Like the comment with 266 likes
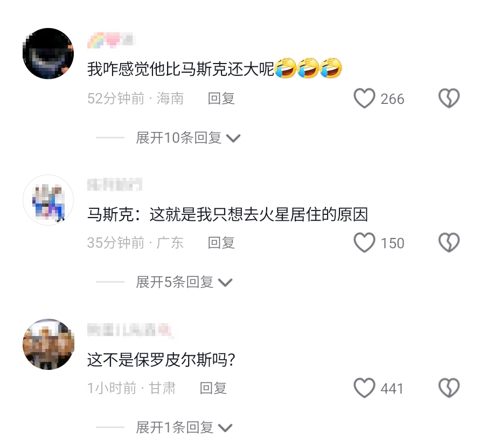Image resolution: width=486 pixels, height=448 pixels. (364, 99)
